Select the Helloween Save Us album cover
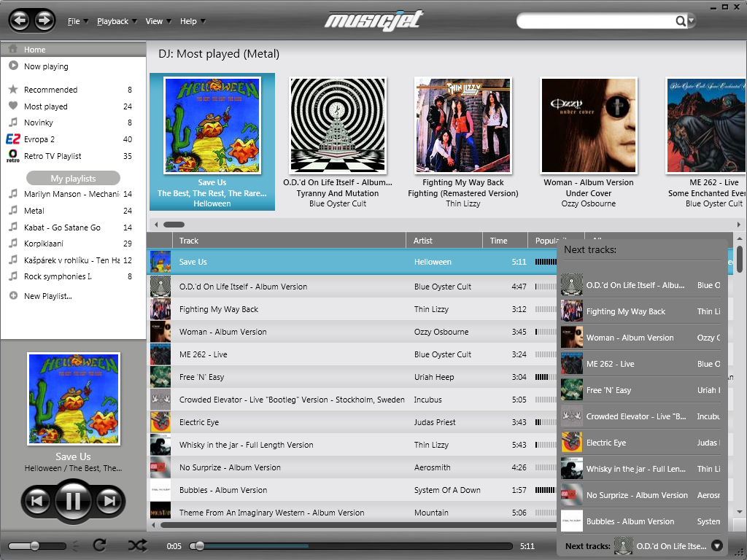This screenshot has width=747, height=560. (212, 125)
